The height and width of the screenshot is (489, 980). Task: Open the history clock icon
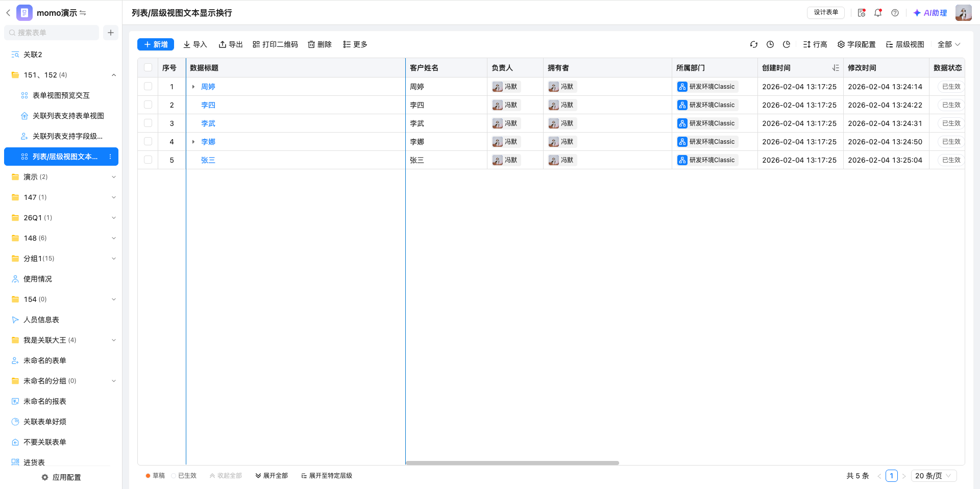[x=770, y=44]
